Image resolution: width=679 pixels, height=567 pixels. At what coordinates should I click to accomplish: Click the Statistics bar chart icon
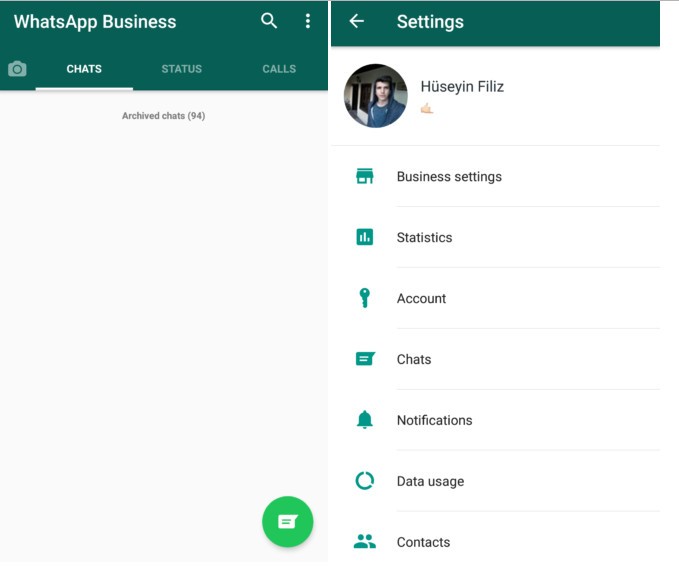pos(365,237)
